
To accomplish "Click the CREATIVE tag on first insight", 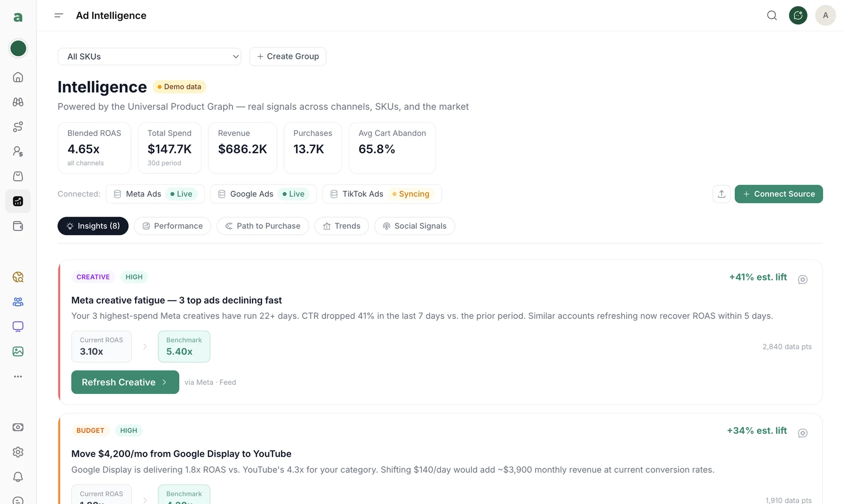I will tap(93, 277).
